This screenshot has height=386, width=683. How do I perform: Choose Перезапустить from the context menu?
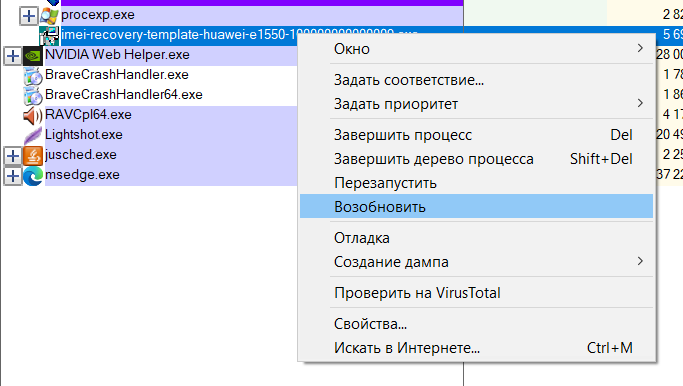click(x=477, y=183)
